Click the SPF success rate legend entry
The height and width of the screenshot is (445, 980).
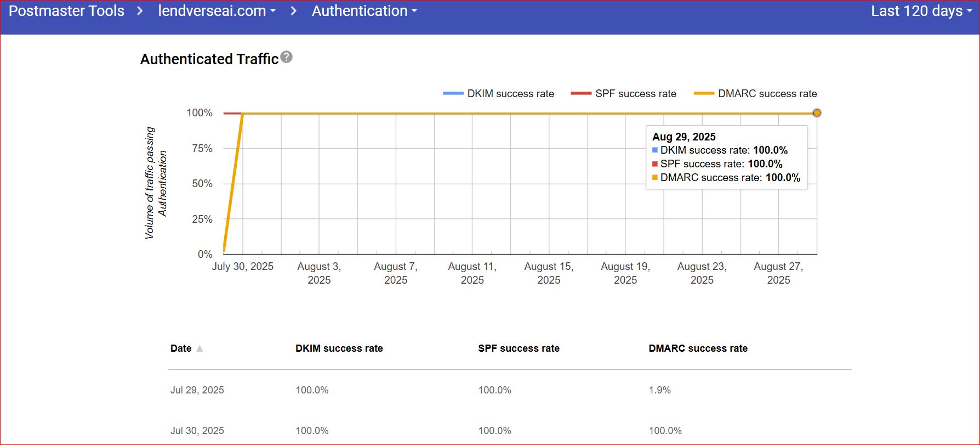(624, 94)
